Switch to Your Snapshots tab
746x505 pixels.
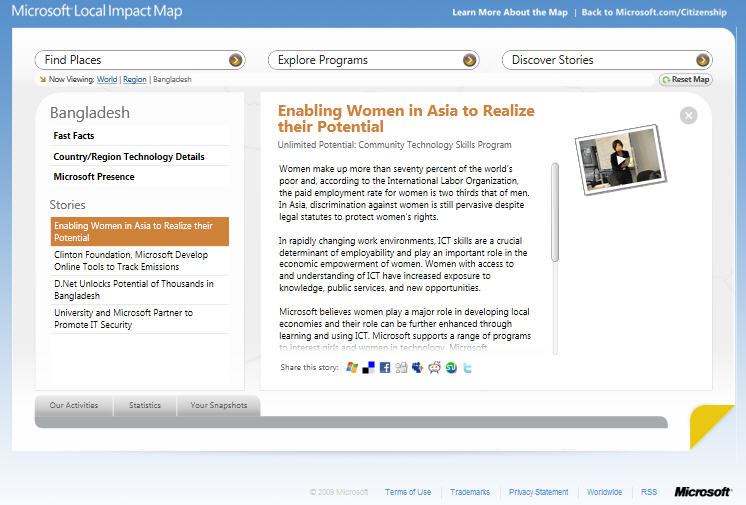218,406
